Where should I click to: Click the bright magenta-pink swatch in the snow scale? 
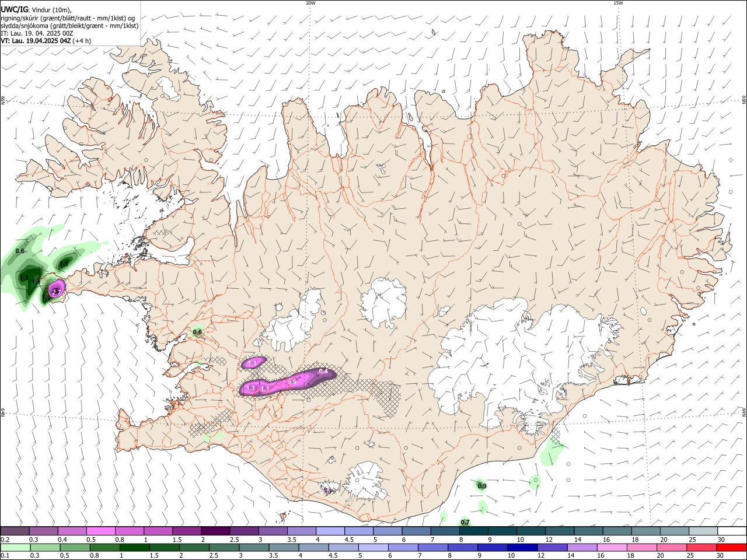100,531
